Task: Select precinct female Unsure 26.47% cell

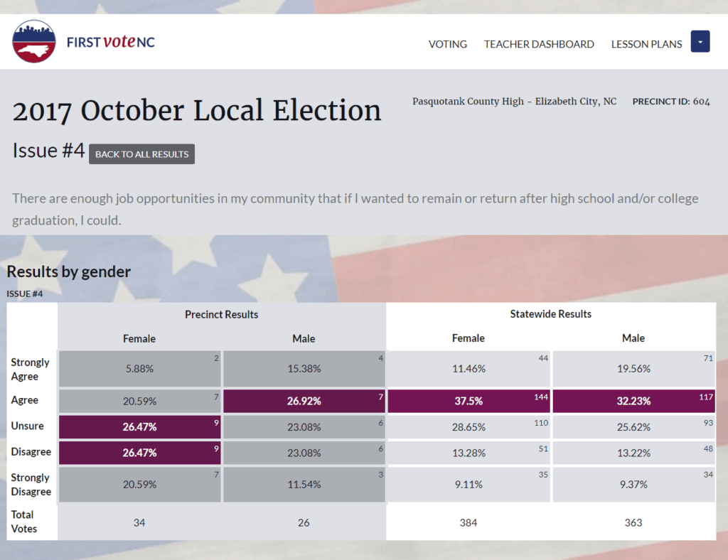Action: pos(139,426)
